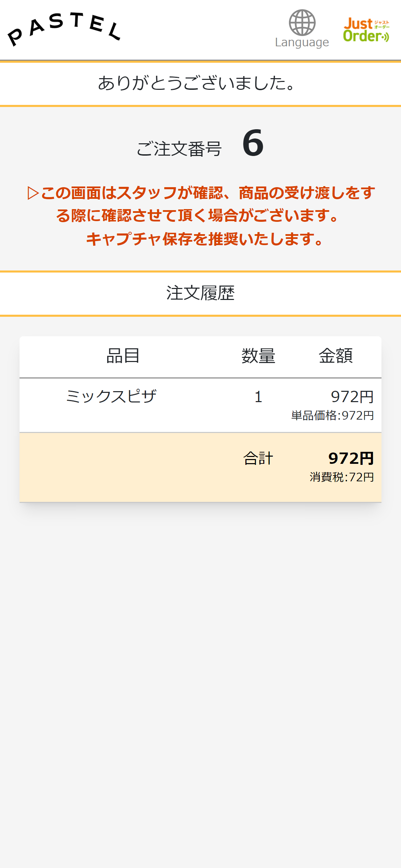Click the ありがとうございました message
This screenshot has height=868, width=401.
[197, 83]
